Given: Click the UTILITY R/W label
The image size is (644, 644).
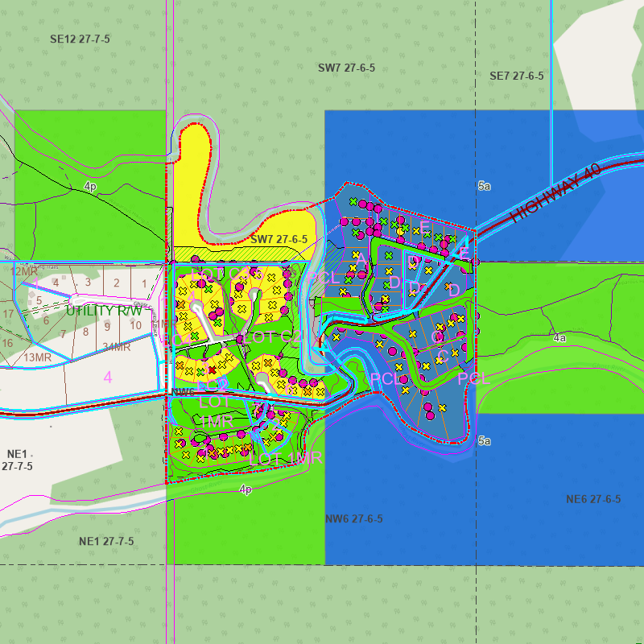Looking at the screenshot, I should [x=103, y=311].
